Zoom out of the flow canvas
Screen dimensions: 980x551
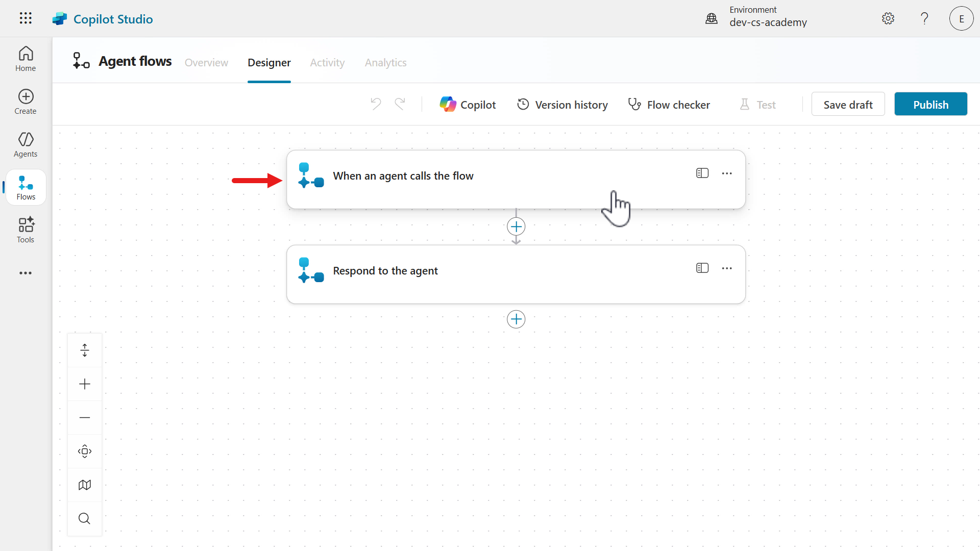pos(85,418)
